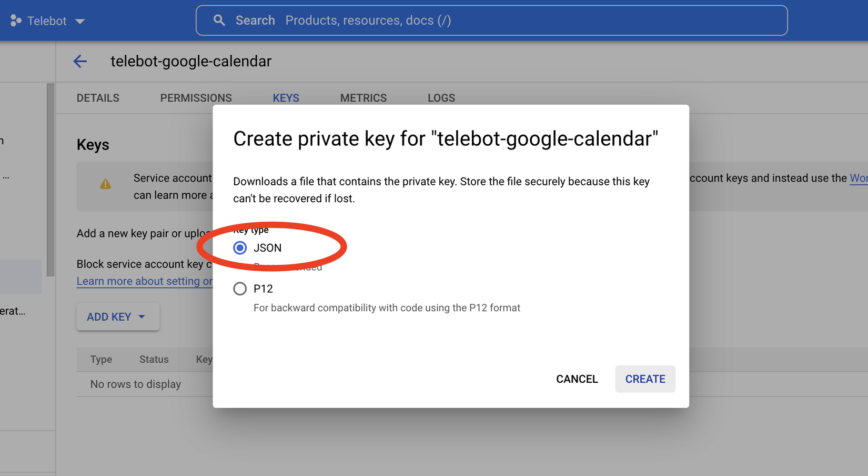
Task: Click the Telebot project logo icon
Action: coord(16,21)
